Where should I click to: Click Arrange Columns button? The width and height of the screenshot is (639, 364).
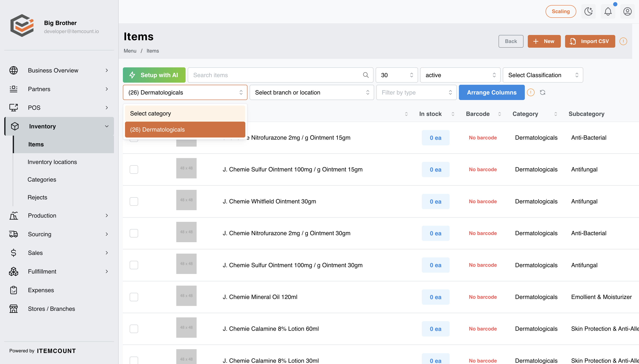click(x=492, y=93)
